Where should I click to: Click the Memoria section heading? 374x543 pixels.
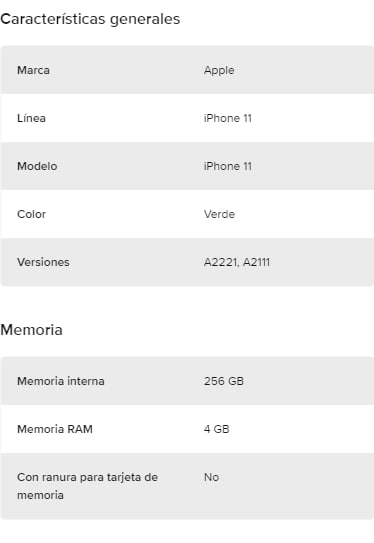pos(31,330)
